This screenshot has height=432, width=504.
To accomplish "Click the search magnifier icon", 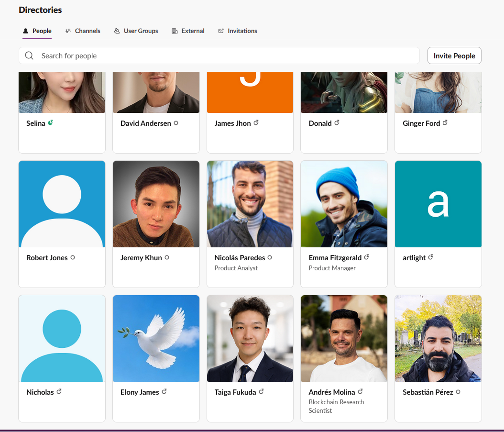I will 29,55.
